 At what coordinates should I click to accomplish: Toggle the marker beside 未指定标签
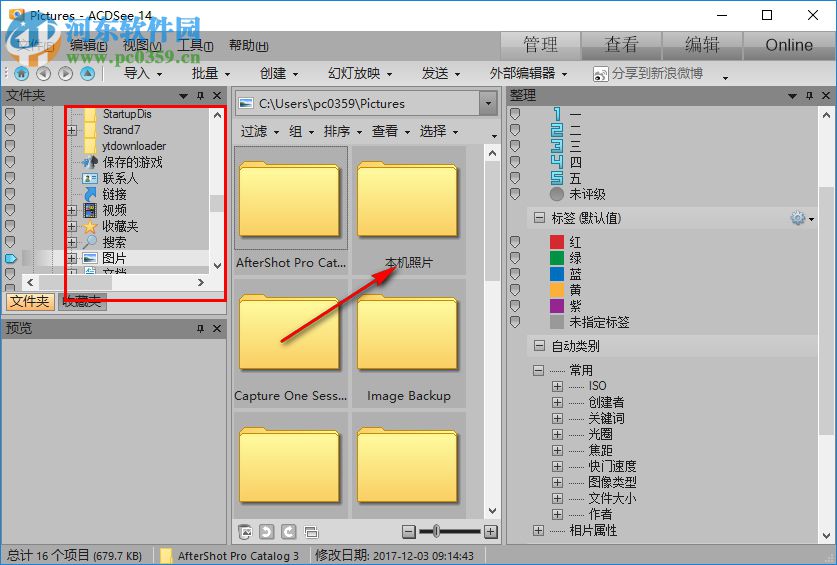click(x=515, y=322)
